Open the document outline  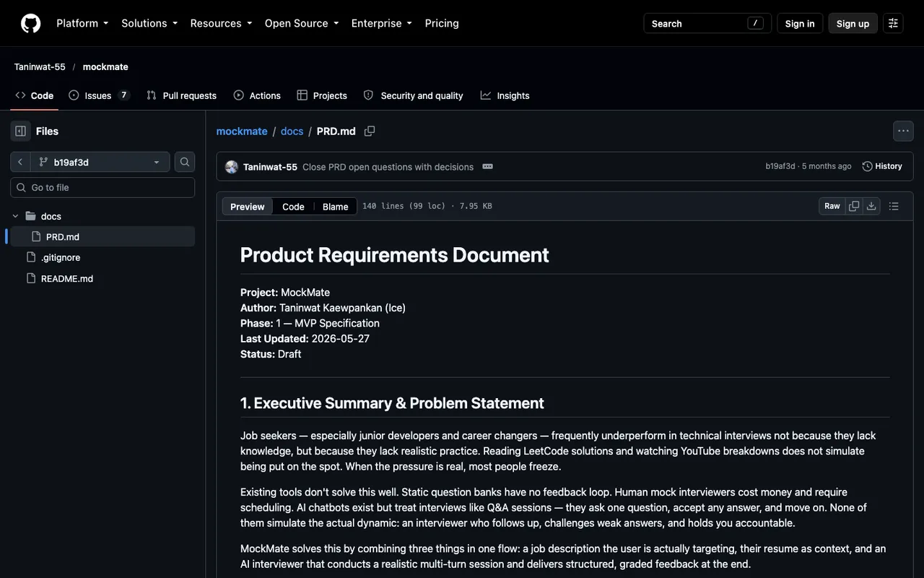894,206
